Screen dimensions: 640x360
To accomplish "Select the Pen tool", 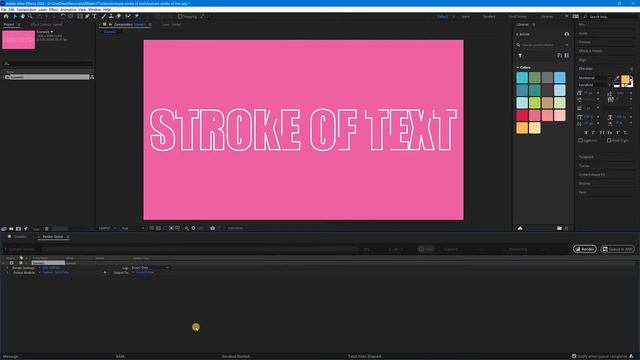I will 87,16.
